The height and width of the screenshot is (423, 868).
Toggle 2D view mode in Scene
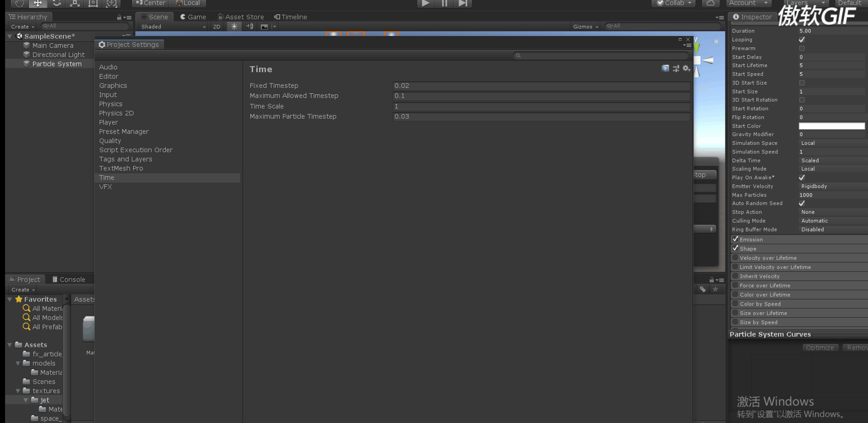pyautogui.click(x=217, y=27)
